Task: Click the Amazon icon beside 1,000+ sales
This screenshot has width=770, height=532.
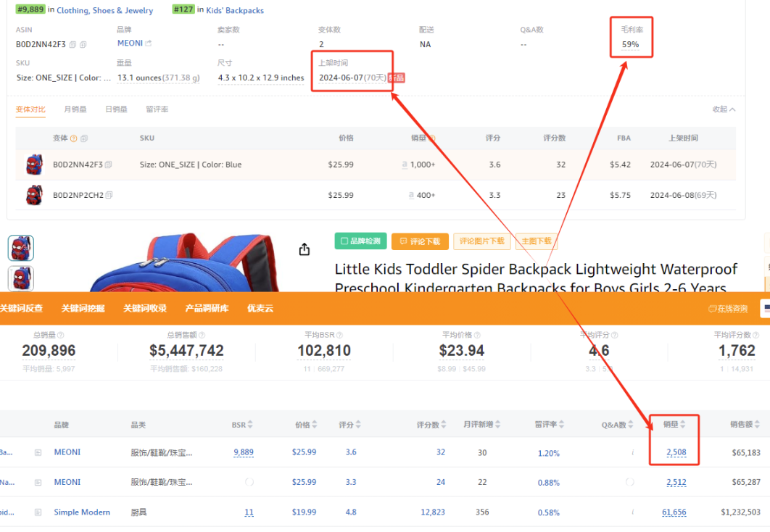Action: tap(405, 165)
